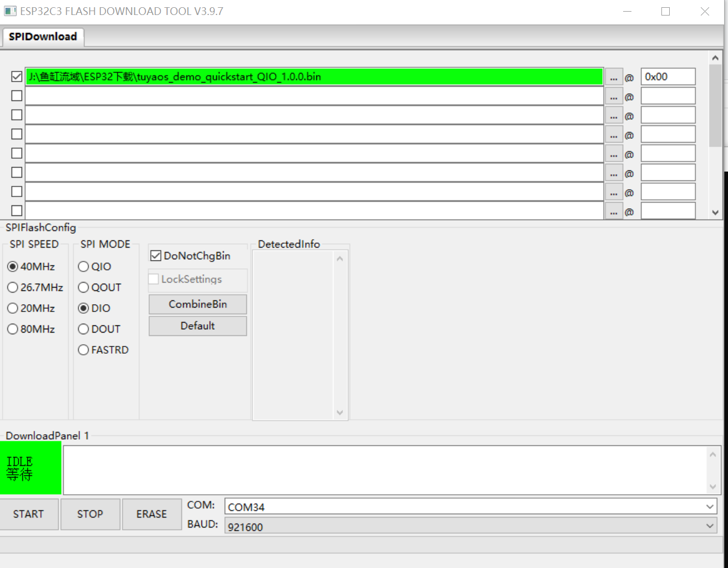Click the fourth row's address field
This screenshot has width=728, height=568.
[x=668, y=134]
